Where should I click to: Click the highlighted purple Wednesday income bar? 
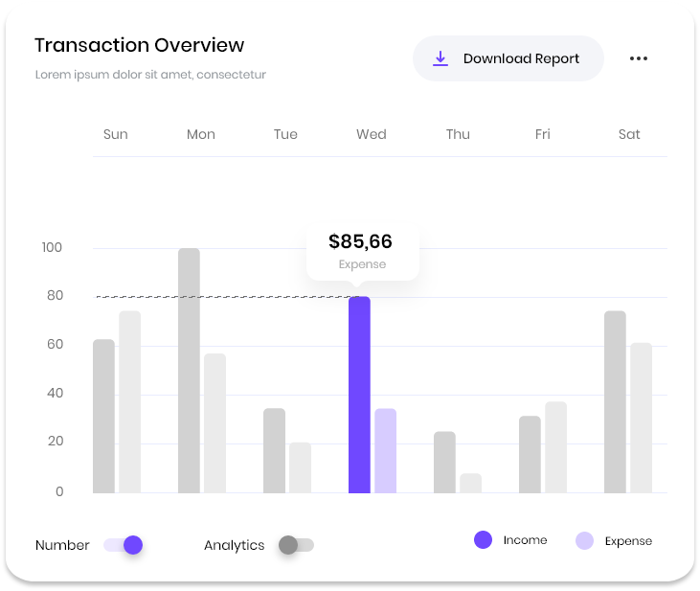tap(359, 395)
